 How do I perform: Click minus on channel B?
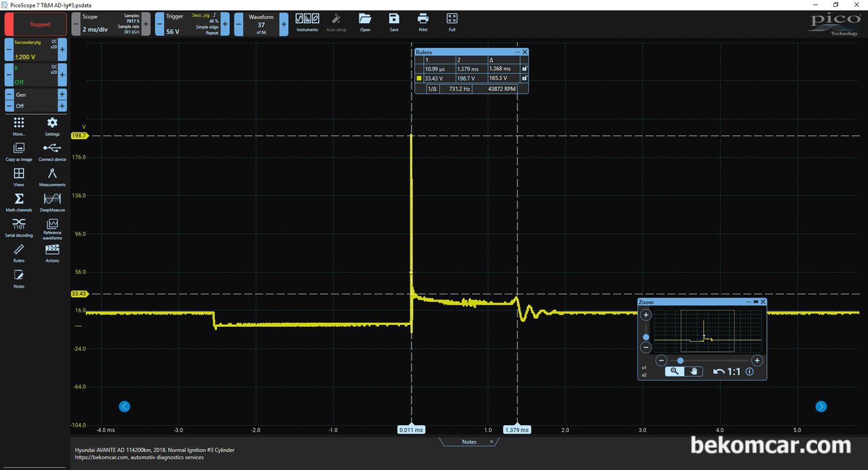(x=9, y=75)
